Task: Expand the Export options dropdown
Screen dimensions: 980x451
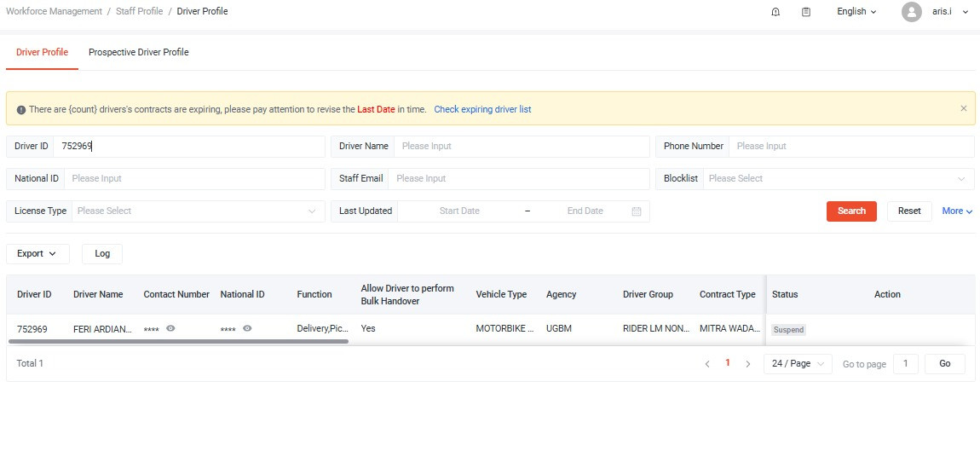Action: (37, 254)
